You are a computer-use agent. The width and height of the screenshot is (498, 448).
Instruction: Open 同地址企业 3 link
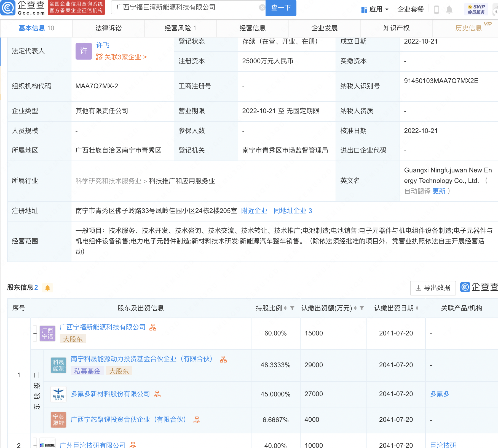[x=293, y=211]
